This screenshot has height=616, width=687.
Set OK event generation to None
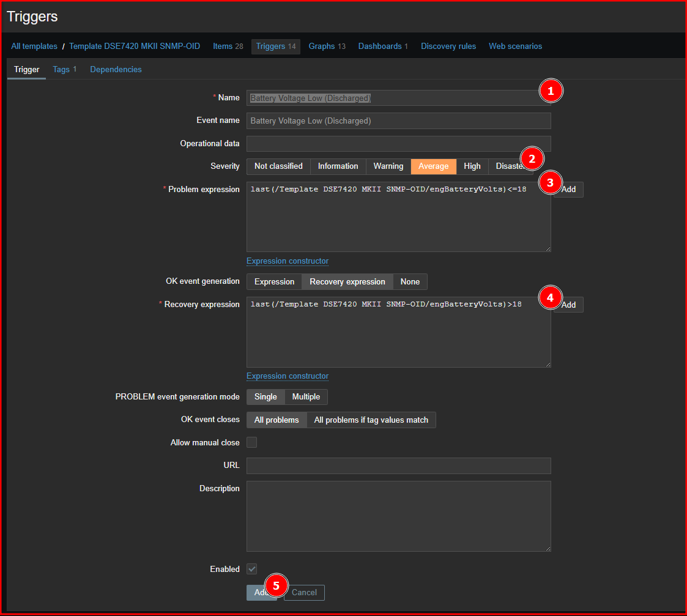[x=410, y=282]
